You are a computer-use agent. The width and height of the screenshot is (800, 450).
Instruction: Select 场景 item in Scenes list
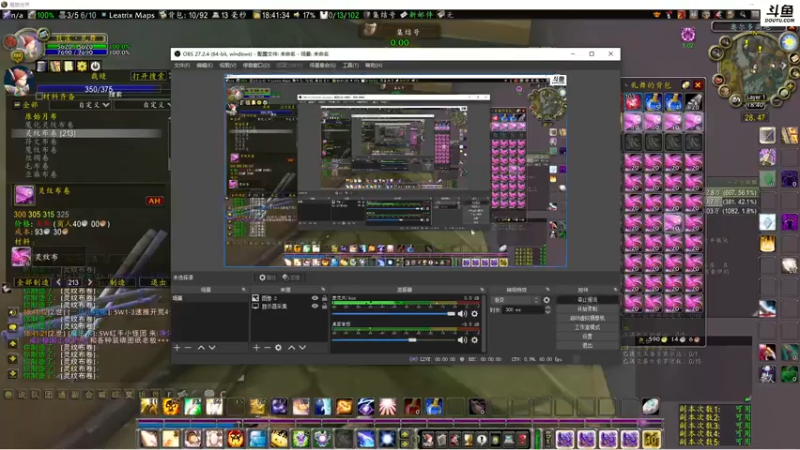pos(210,298)
